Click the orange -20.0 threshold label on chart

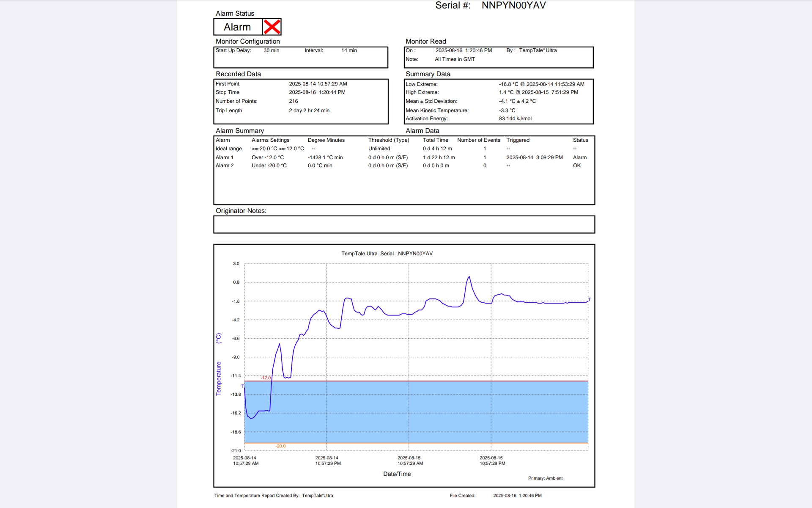(x=280, y=446)
